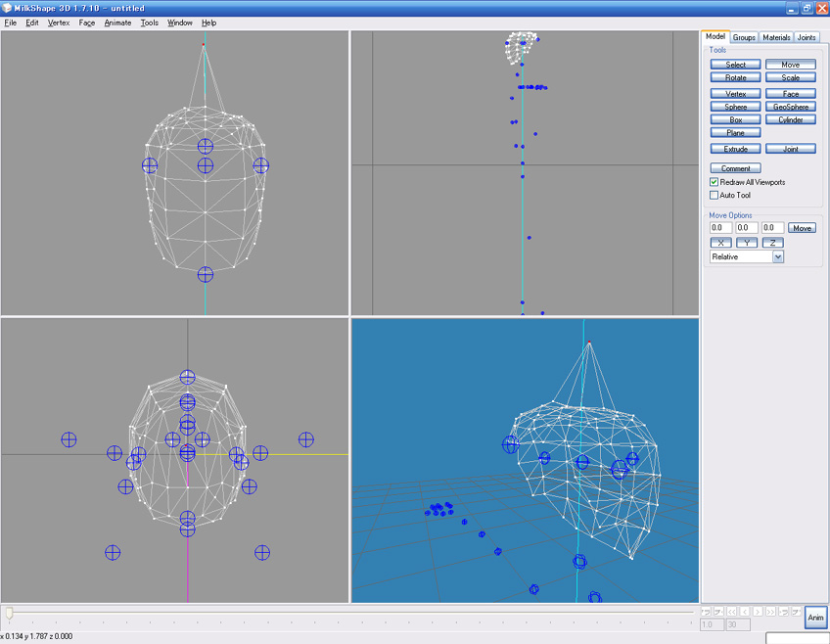Click the total frames field showing 30
830x644 pixels.
click(738, 625)
